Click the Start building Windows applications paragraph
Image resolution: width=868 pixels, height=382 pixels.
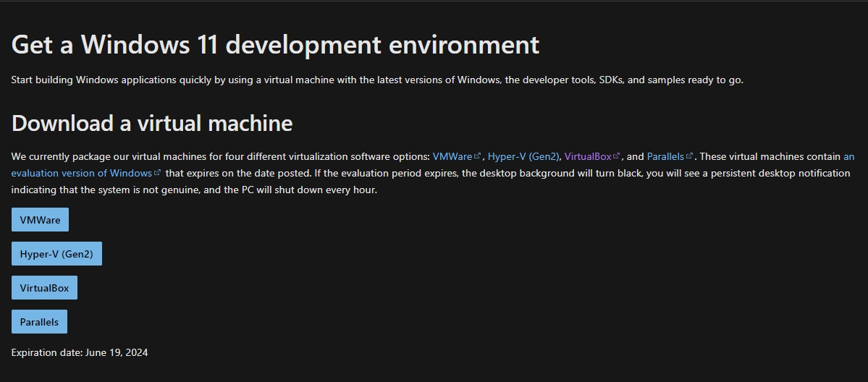tap(377, 80)
